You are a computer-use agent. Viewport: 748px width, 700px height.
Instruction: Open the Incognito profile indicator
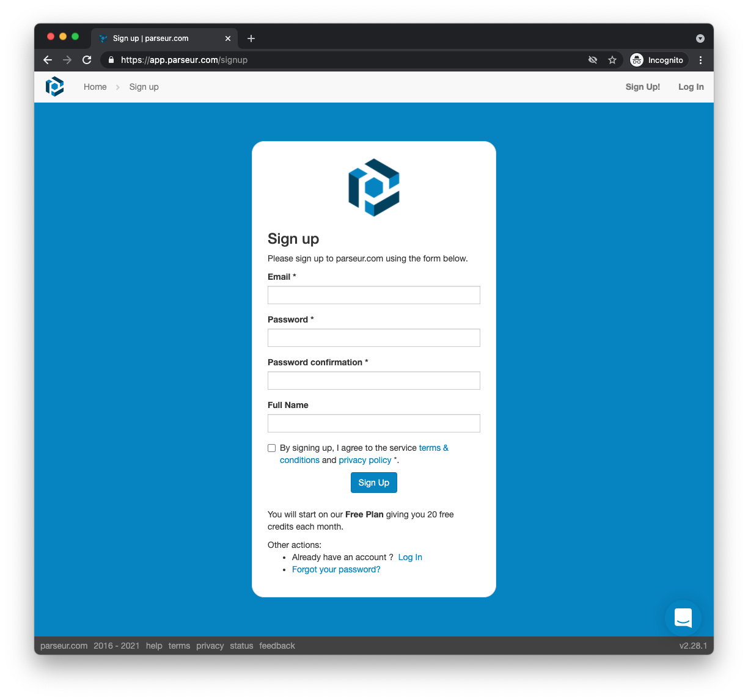point(658,60)
